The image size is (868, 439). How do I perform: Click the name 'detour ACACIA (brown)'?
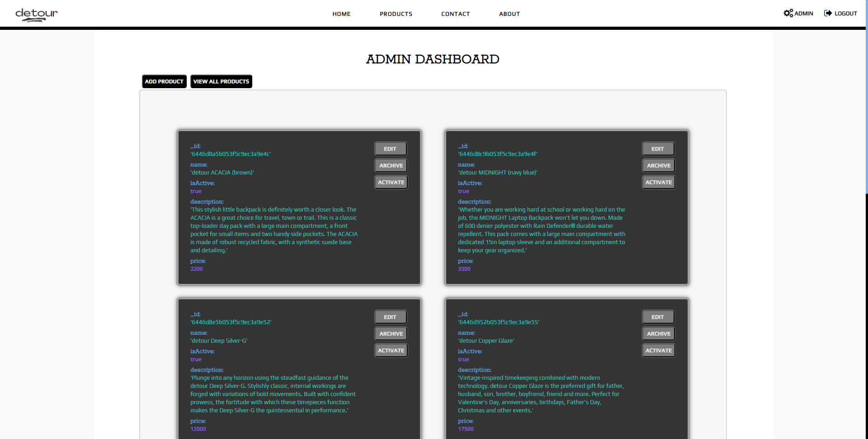(x=222, y=173)
